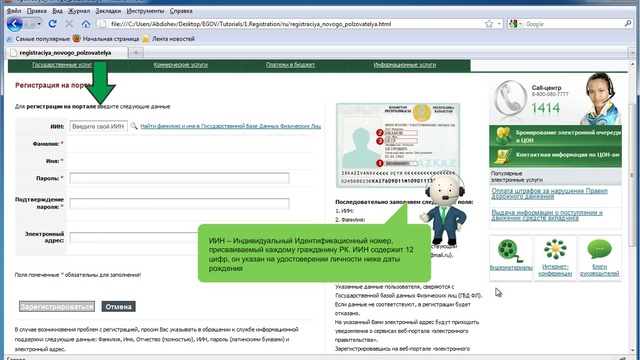This screenshot has width=640, height=360.
Task: Click the Бронирование электронной очереди в ЦОН banner
Action: [x=555, y=136]
